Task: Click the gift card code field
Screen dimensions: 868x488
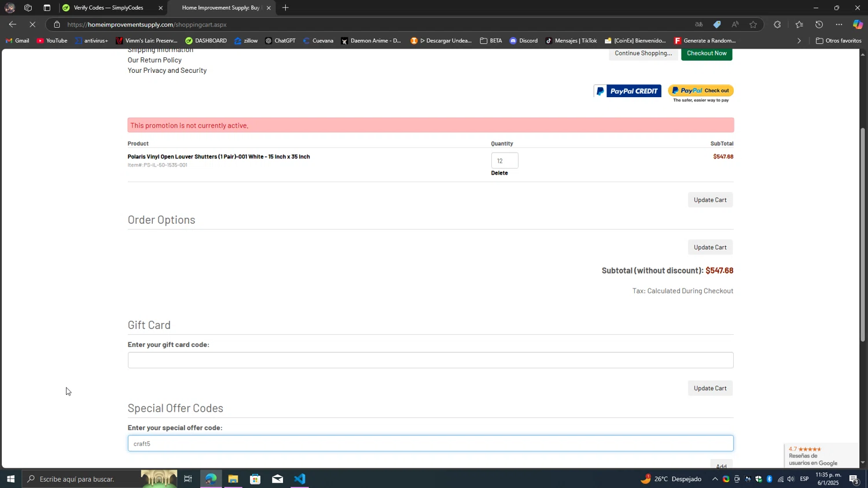Action: (x=431, y=360)
